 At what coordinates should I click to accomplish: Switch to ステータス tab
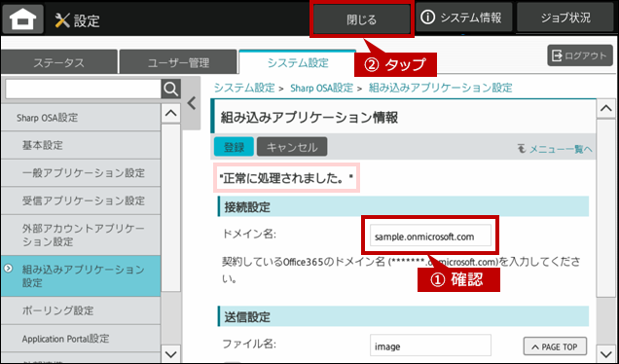tap(58, 62)
